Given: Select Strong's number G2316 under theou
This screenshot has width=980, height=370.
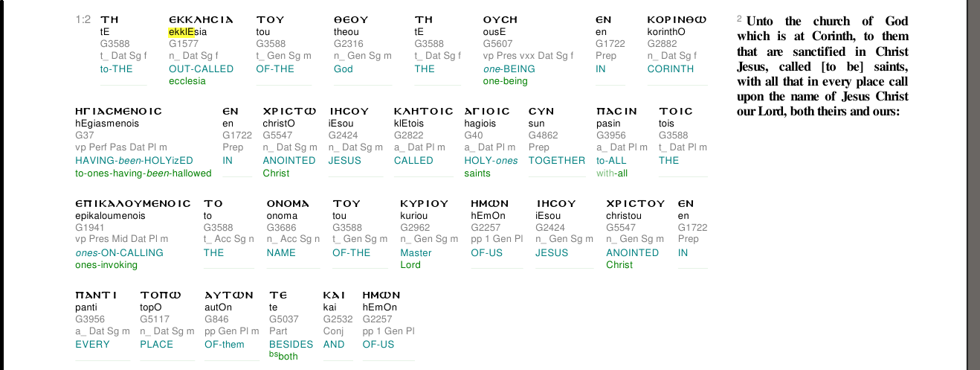Looking at the screenshot, I should pos(347,44).
